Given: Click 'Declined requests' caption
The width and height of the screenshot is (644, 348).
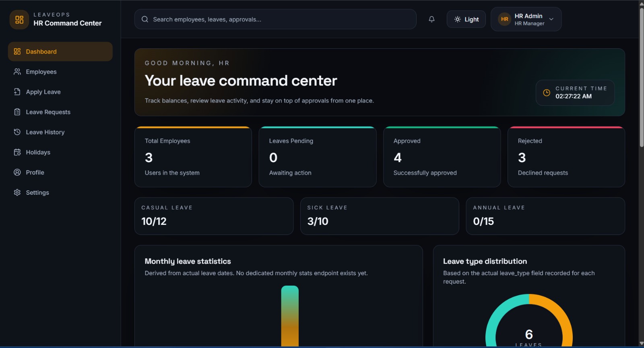Looking at the screenshot, I should (543, 173).
